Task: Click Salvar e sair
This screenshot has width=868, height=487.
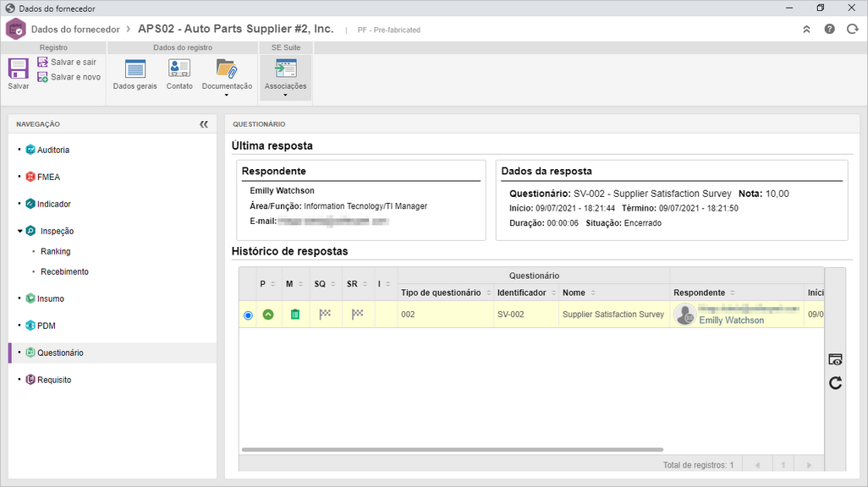Action: coord(67,62)
